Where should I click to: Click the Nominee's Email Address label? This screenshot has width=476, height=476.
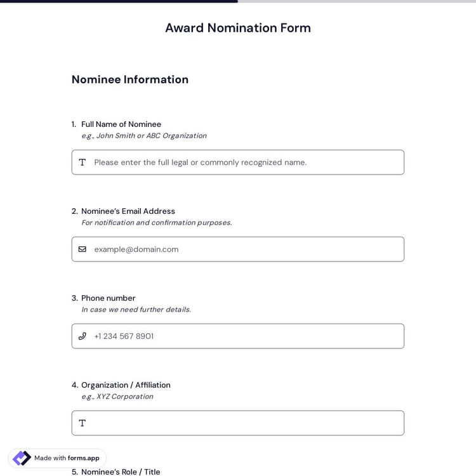128,211
